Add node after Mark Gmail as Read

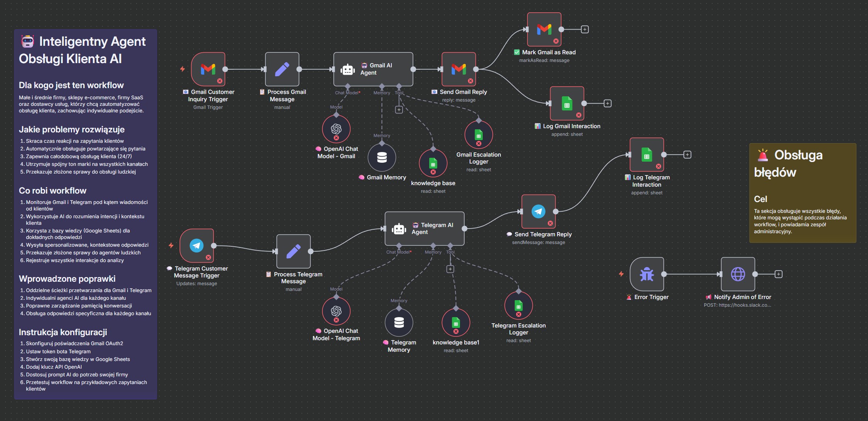pos(585,29)
